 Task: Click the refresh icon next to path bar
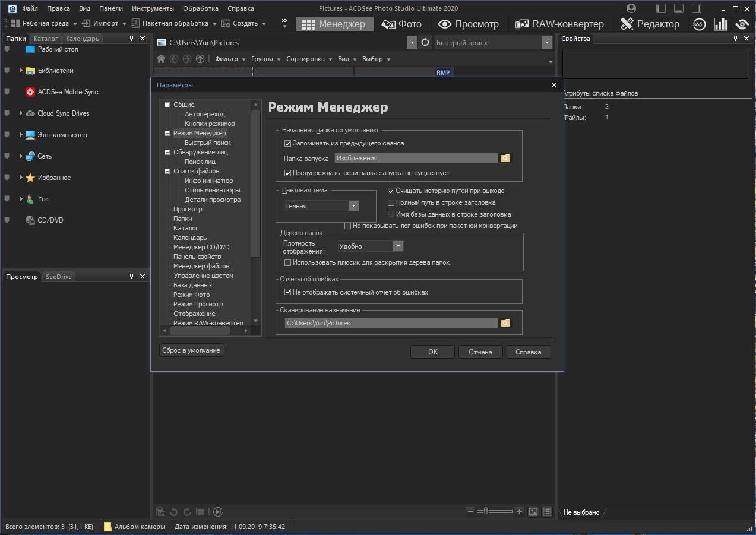425,42
